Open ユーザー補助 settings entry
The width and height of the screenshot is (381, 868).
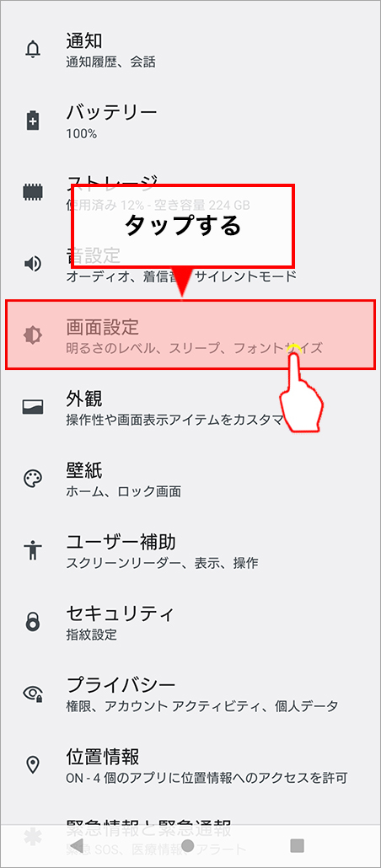coord(190,549)
